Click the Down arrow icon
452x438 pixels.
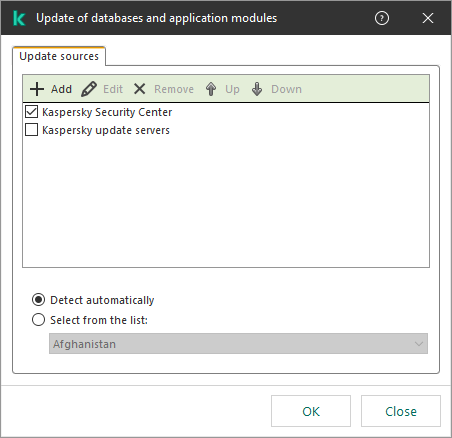[x=257, y=89]
